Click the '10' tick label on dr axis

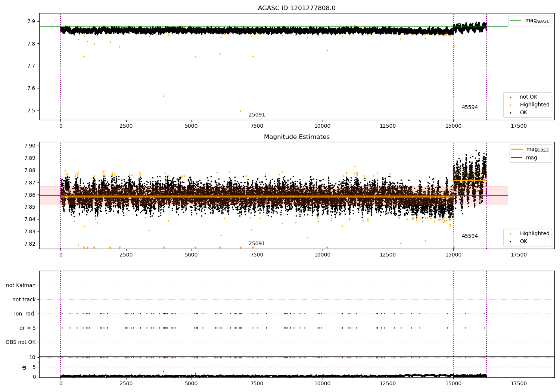[x=32, y=358]
